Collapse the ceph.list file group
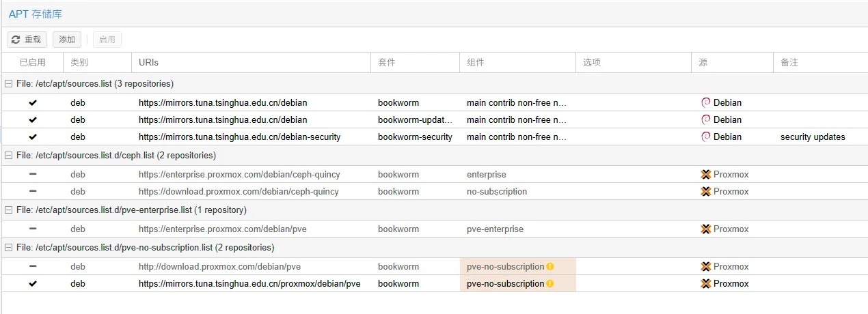868x314 pixels. (9, 155)
